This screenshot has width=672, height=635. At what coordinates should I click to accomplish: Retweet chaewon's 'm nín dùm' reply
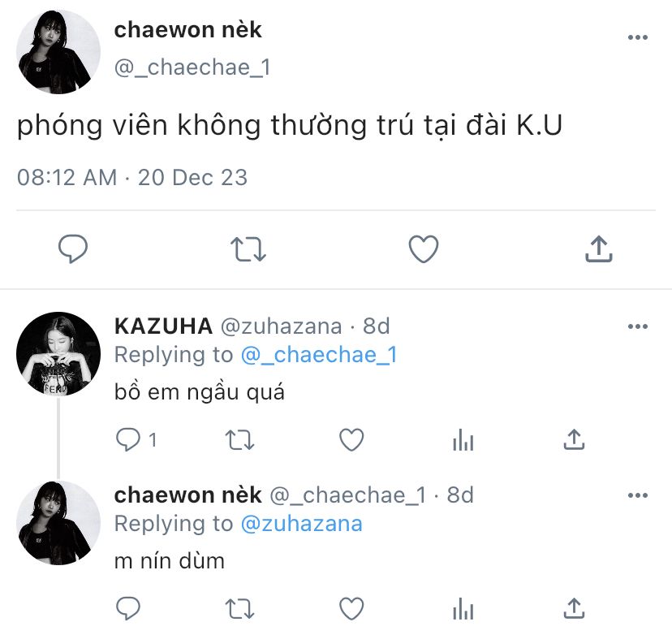(x=240, y=609)
